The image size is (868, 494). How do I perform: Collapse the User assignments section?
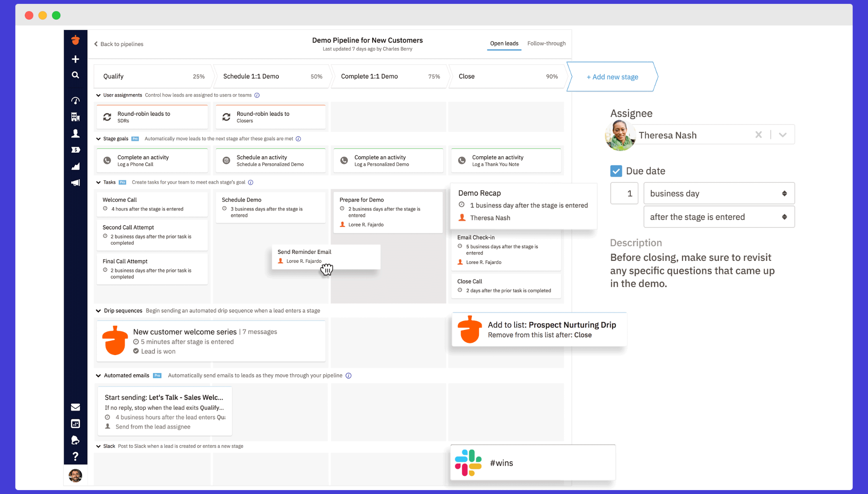[x=99, y=96]
